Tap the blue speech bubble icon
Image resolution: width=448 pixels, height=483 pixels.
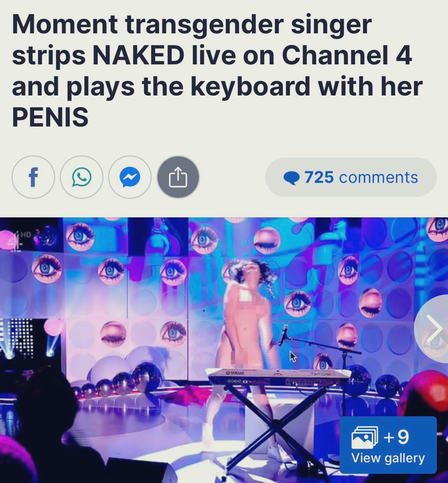pos(292,178)
